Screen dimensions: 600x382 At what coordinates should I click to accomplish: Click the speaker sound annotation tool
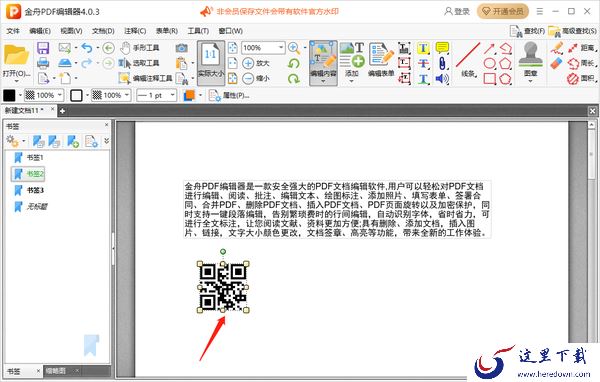tap(442, 78)
